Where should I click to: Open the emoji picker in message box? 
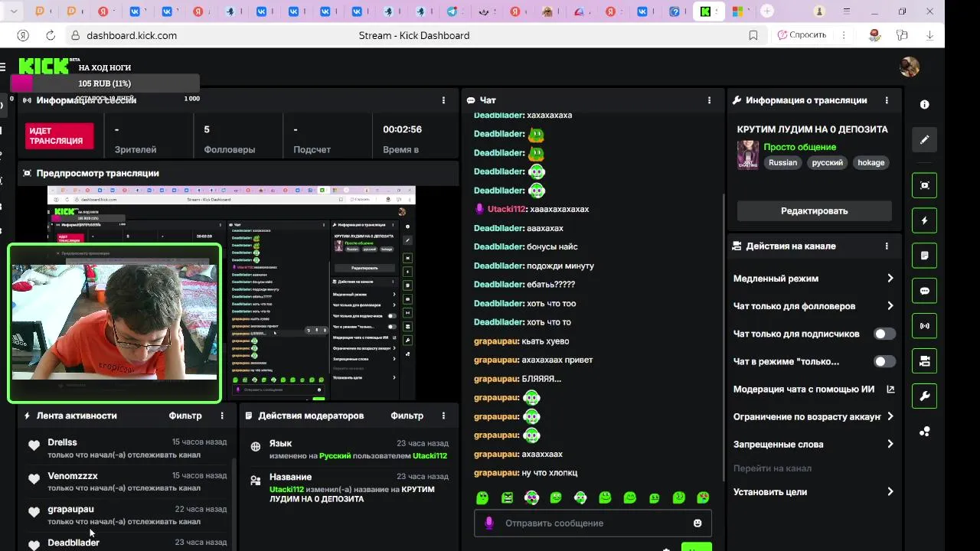click(x=697, y=523)
